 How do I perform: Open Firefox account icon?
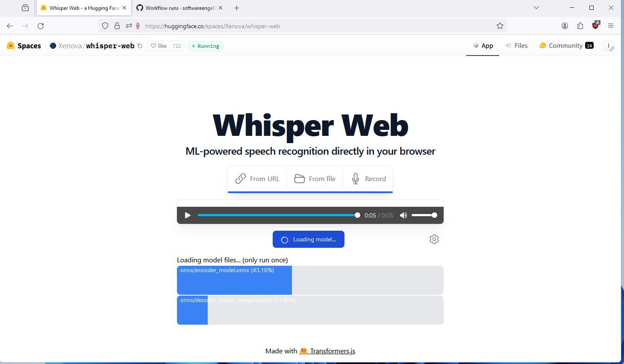[565, 26]
